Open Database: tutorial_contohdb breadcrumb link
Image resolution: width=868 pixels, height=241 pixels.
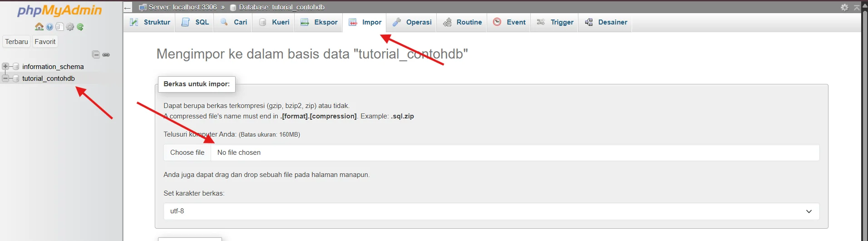281,7
